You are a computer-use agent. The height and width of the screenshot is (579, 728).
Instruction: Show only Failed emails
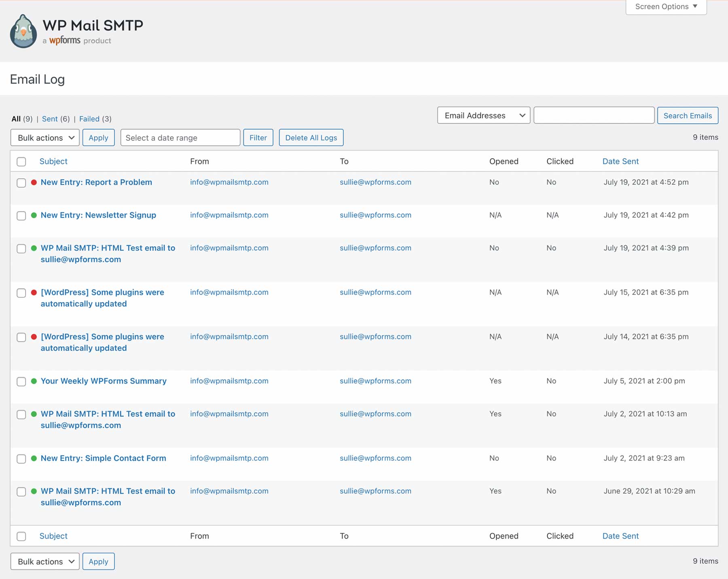click(89, 119)
